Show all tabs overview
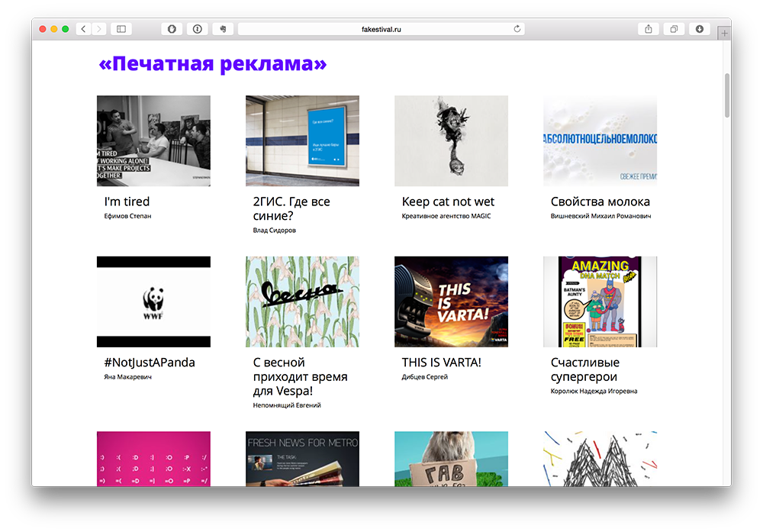763x532 pixels. 674,29
